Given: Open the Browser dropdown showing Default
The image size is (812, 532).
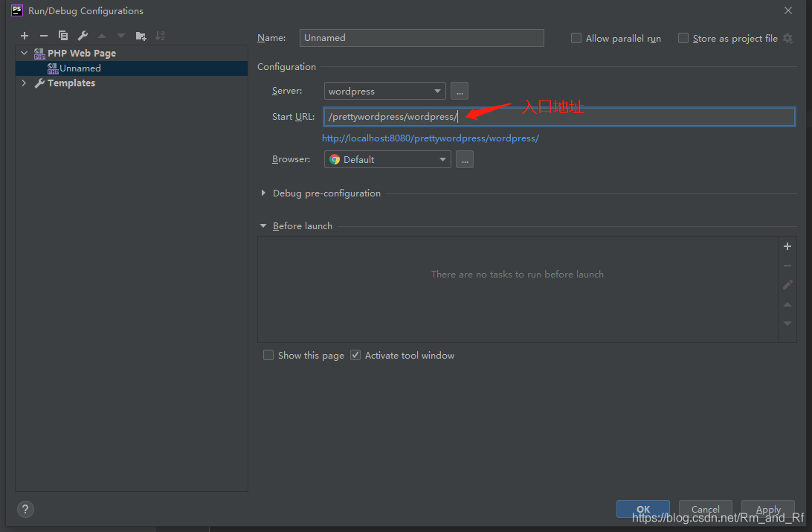Looking at the screenshot, I should click(387, 159).
